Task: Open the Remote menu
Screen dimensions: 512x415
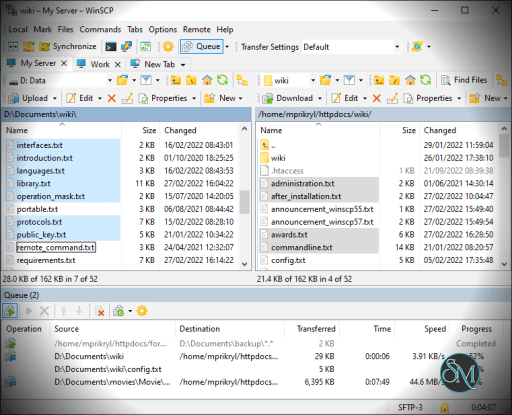Action: point(197,30)
